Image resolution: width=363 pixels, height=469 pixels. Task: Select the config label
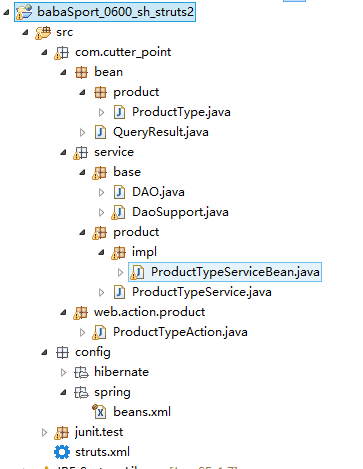pyautogui.click(x=93, y=353)
